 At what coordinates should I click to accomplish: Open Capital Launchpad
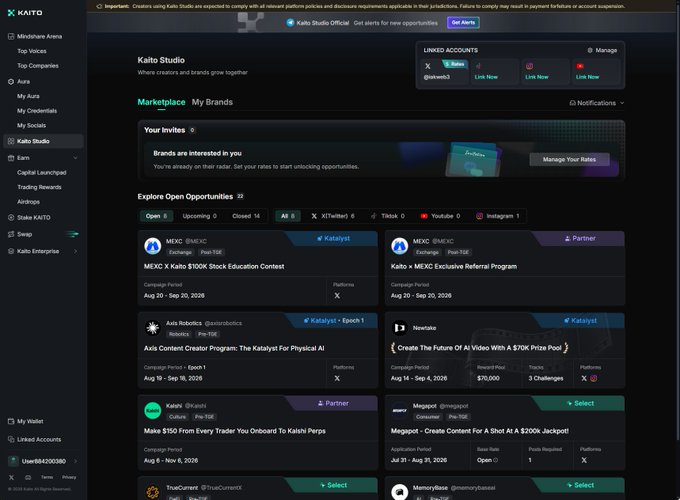pos(42,173)
